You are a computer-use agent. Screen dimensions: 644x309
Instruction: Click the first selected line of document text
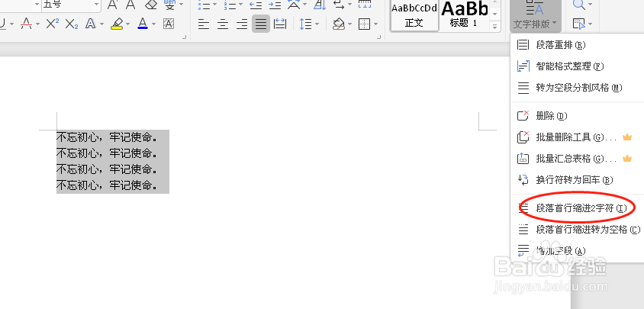click(x=107, y=137)
